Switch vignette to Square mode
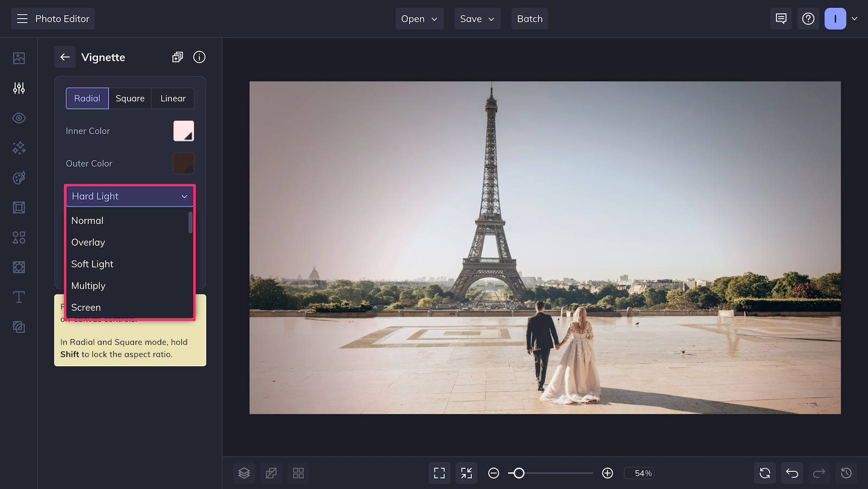 130,98
